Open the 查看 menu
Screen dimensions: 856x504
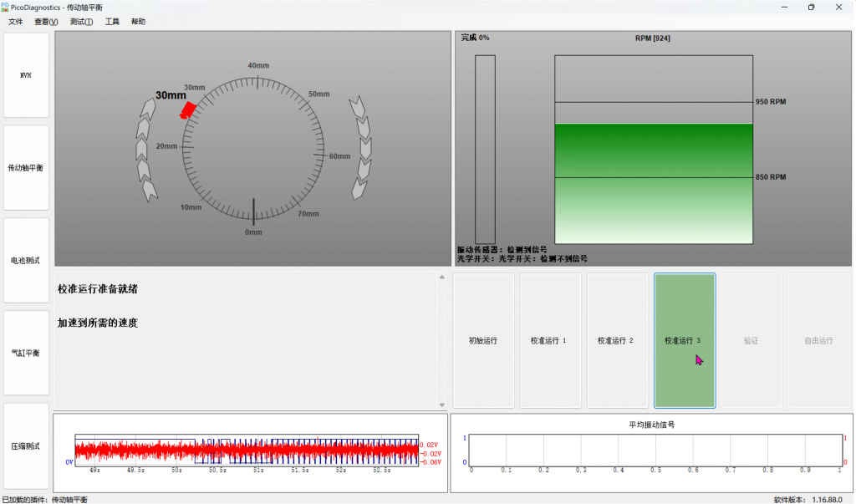point(46,22)
